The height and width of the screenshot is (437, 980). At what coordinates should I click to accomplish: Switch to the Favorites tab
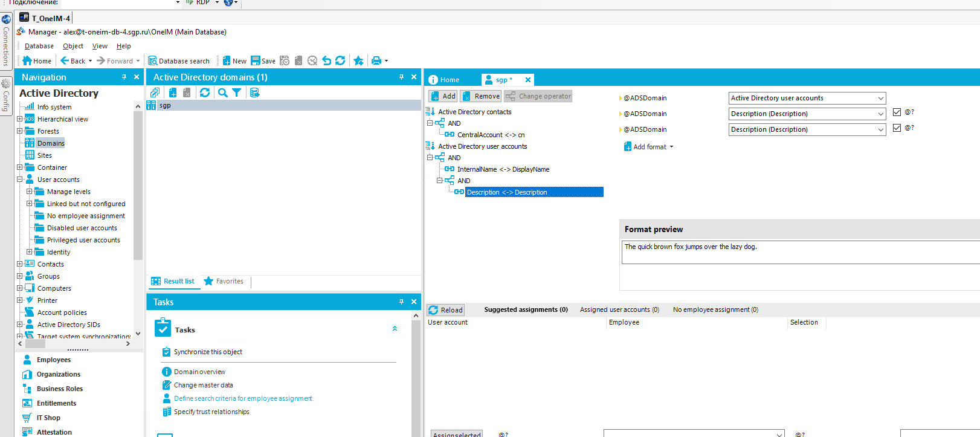click(224, 281)
